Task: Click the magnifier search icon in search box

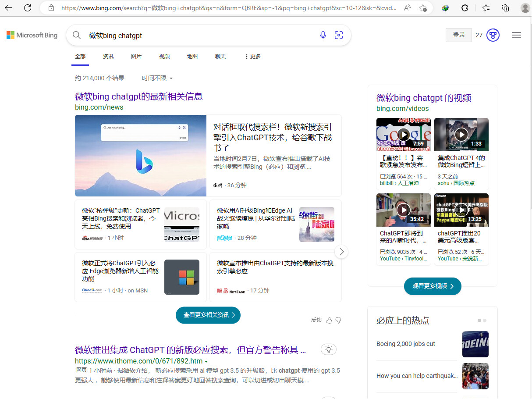Action: (77, 36)
